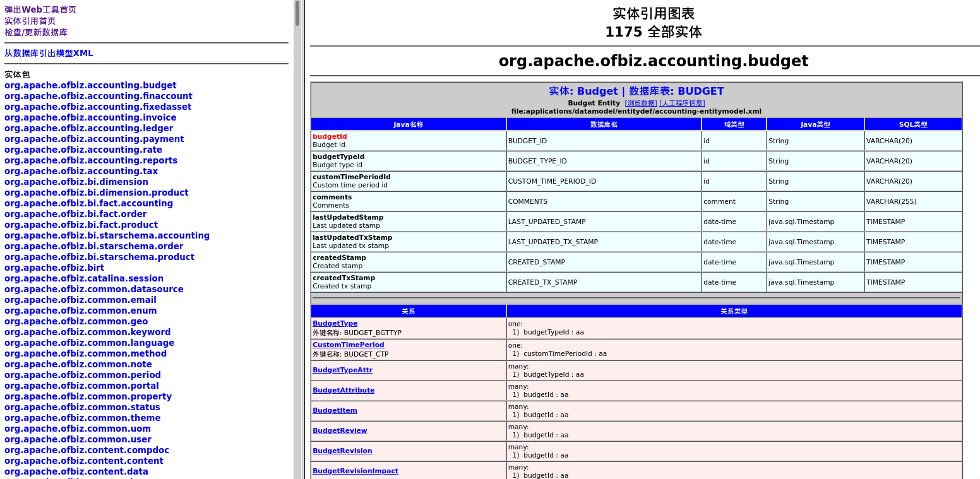Image resolution: width=980 pixels, height=479 pixels.
Task: Open the BudgetType relation link
Action: [x=335, y=323]
